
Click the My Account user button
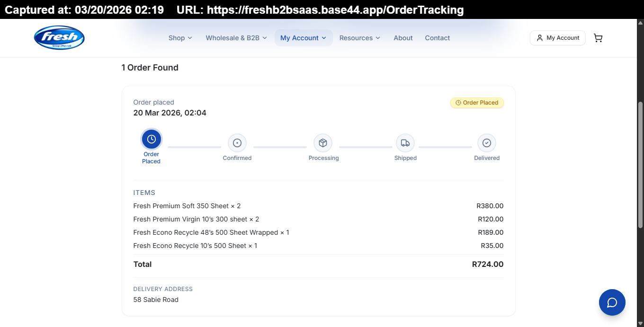(558, 38)
